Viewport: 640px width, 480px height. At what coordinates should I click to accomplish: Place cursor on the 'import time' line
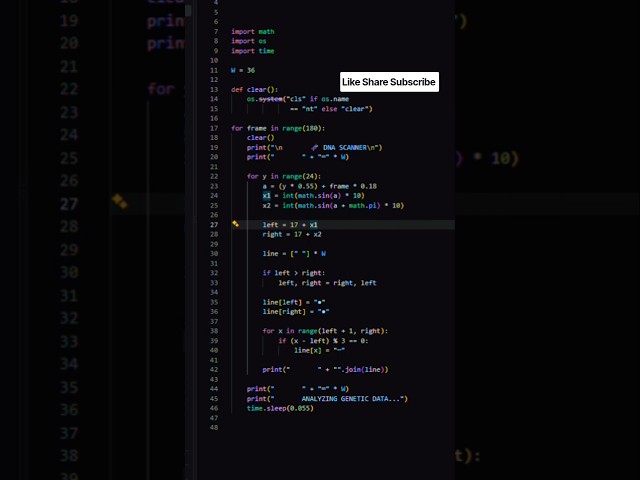point(253,51)
